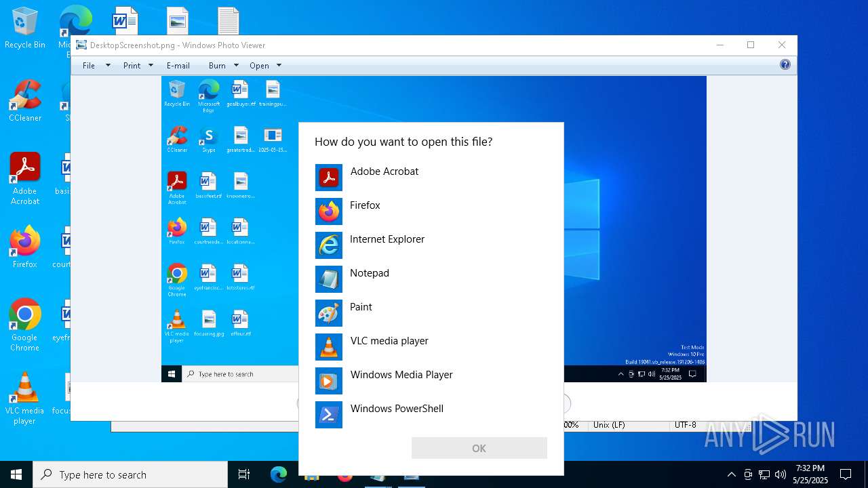868x488 pixels.
Task: Click E-mail in Photo Viewer toolbar
Action: pos(178,66)
